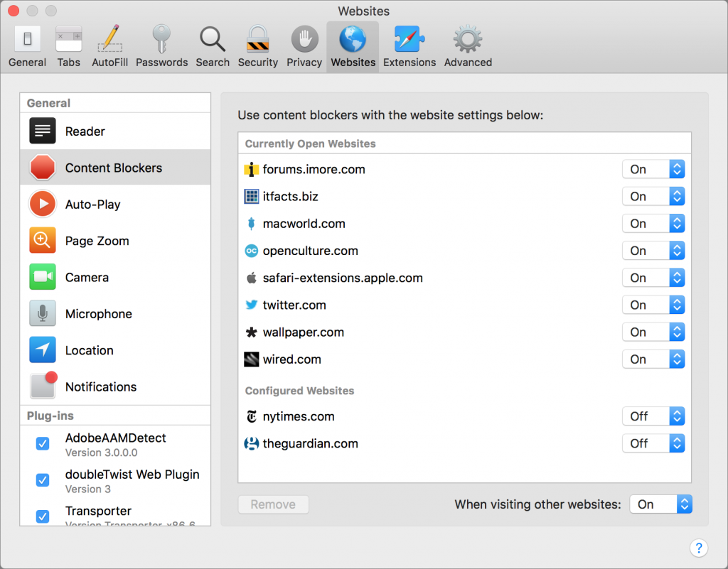Open content blocker dropdown for wired.com
Image resolution: width=728 pixels, height=569 pixels.
click(653, 359)
